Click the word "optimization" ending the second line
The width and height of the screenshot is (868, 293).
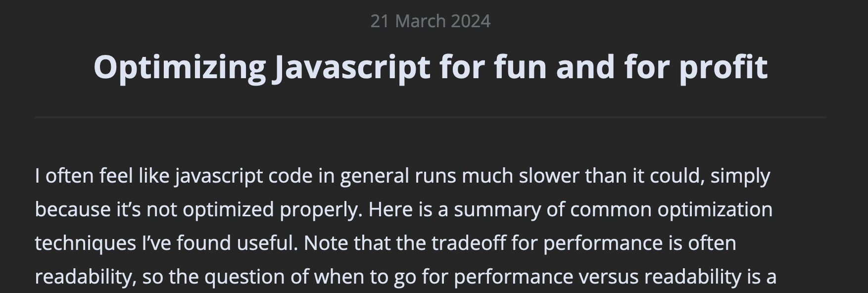[x=715, y=210]
